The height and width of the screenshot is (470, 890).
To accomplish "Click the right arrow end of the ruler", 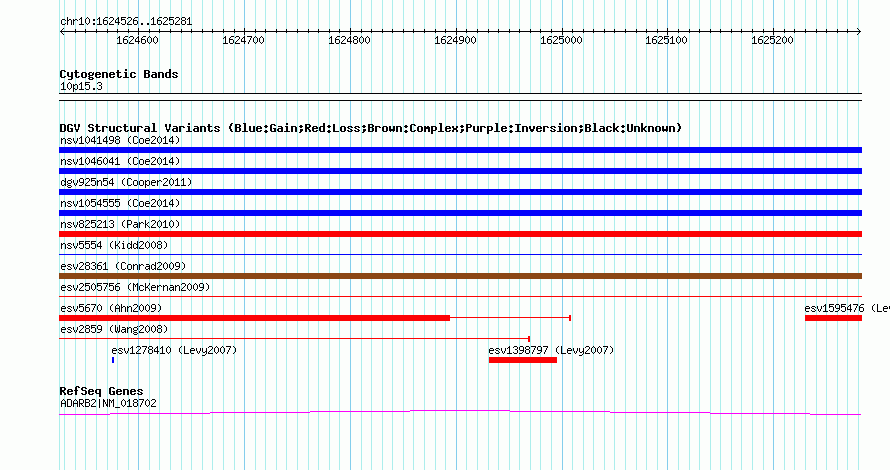I will pyautogui.click(x=859, y=32).
